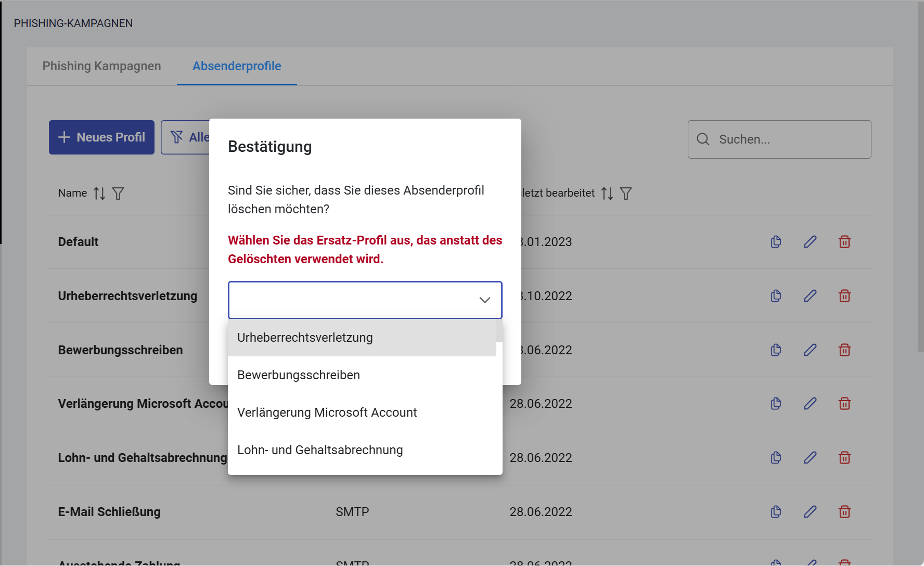Sort by Name column arrows
Image resolution: width=924 pixels, height=566 pixels.
99,194
